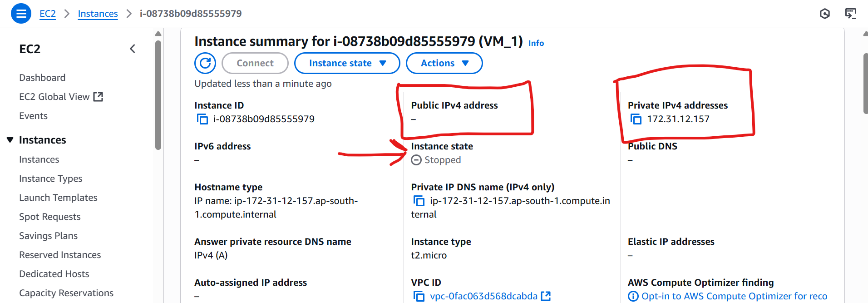Click the Connect button
868x303 pixels.
pos(255,63)
